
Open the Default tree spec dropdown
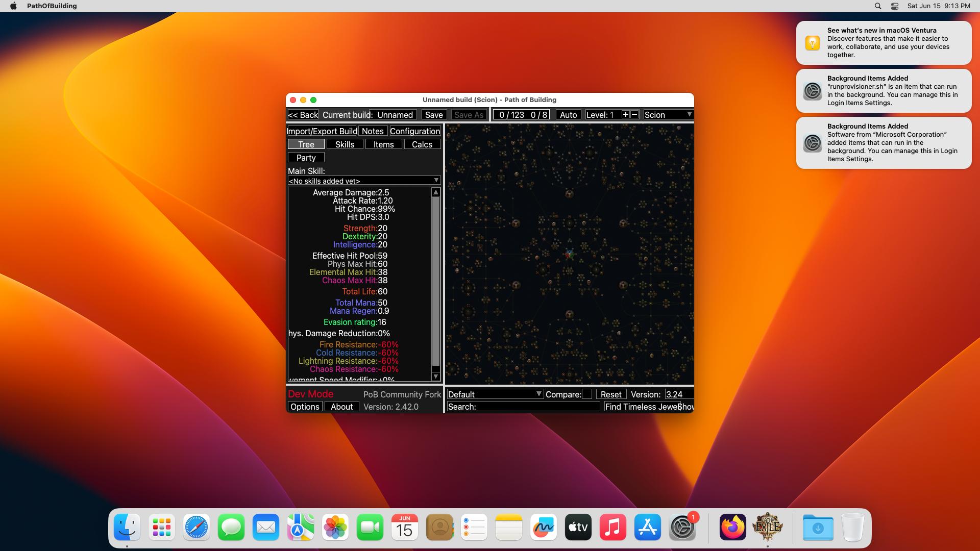[x=495, y=394]
